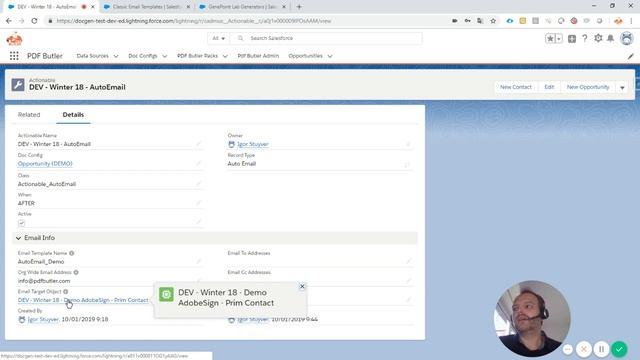Select the Details tab

pyautogui.click(x=73, y=115)
